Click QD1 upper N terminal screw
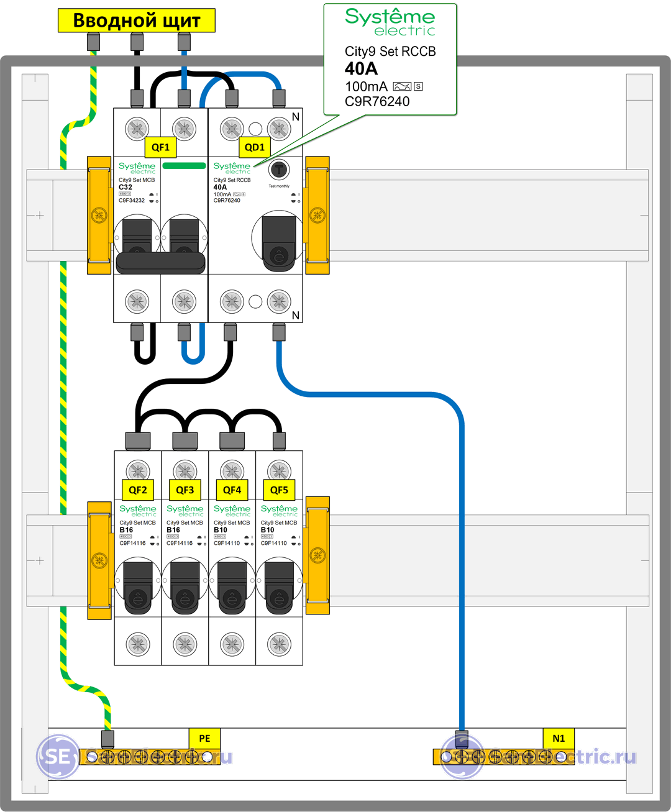The width and height of the screenshot is (671, 812). (x=279, y=129)
